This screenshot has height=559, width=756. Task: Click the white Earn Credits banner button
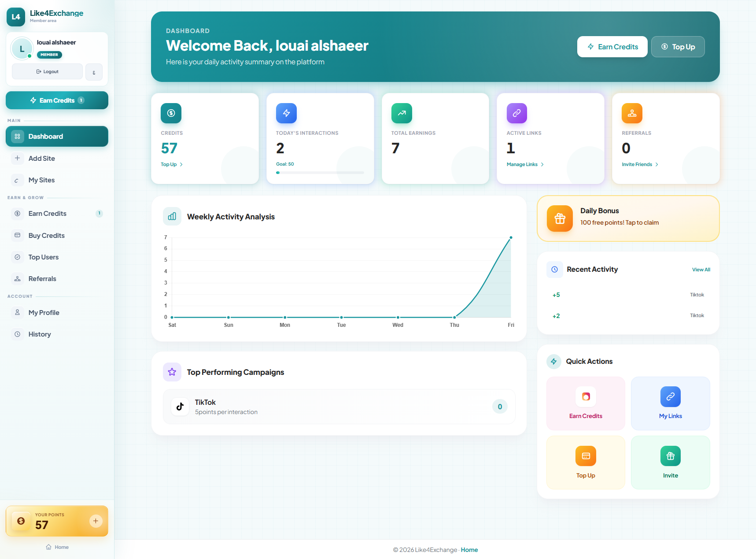[x=612, y=47]
